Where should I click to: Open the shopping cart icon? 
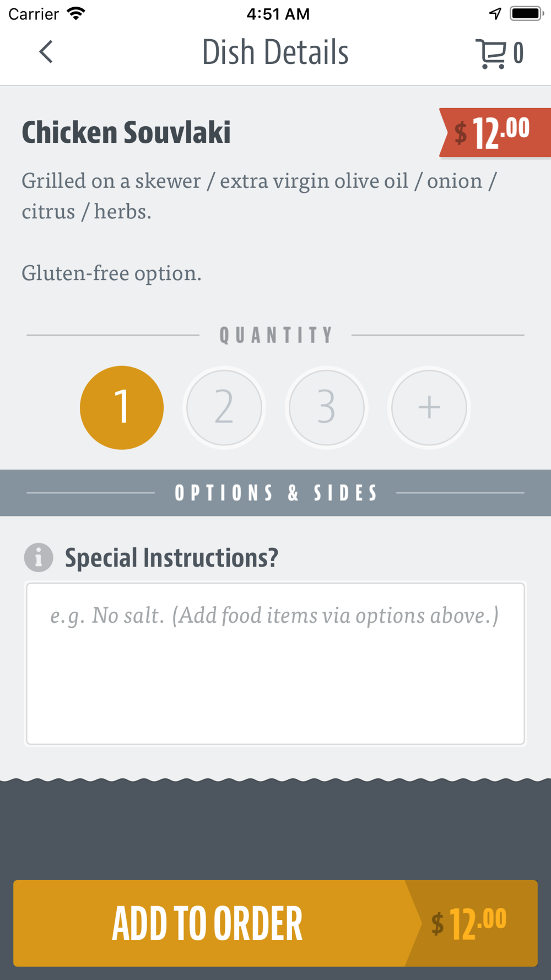(490, 53)
